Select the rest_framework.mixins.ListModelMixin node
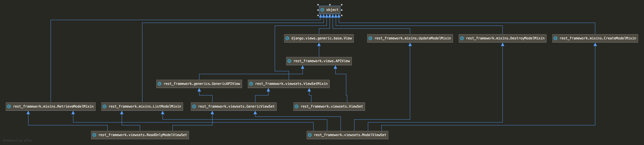The height and width of the screenshot is (145, 644). 142,106
